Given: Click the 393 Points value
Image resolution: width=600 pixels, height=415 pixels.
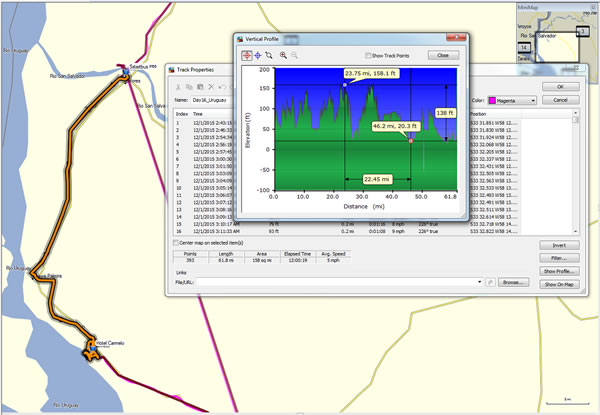Looking at the screenshot, I should click(190, 260).
